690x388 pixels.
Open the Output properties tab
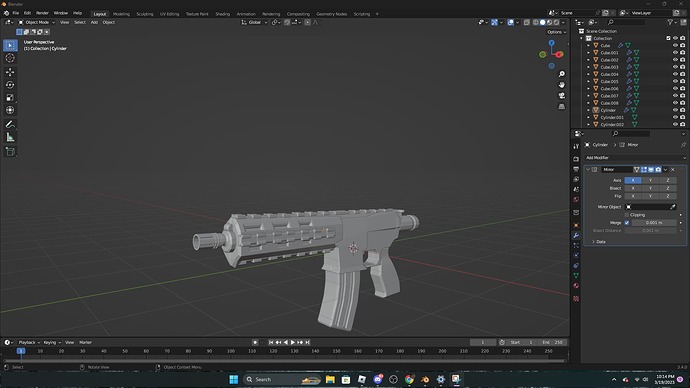tap(576, 169)
